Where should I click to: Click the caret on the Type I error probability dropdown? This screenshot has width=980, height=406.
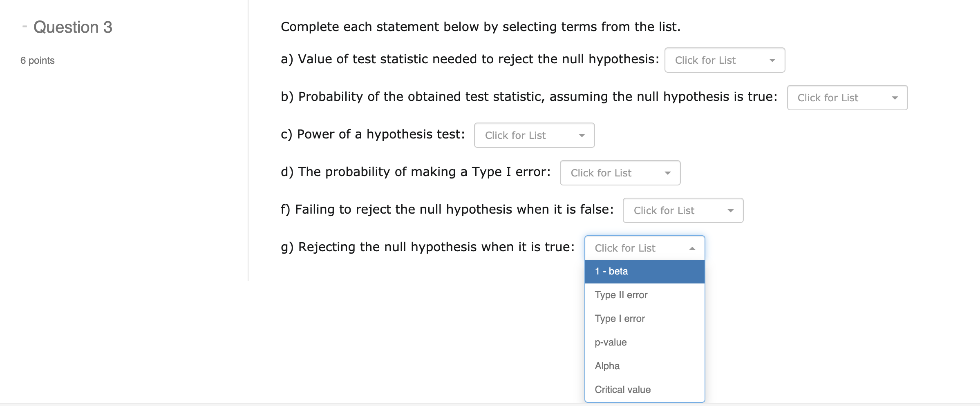pos(667,173)
